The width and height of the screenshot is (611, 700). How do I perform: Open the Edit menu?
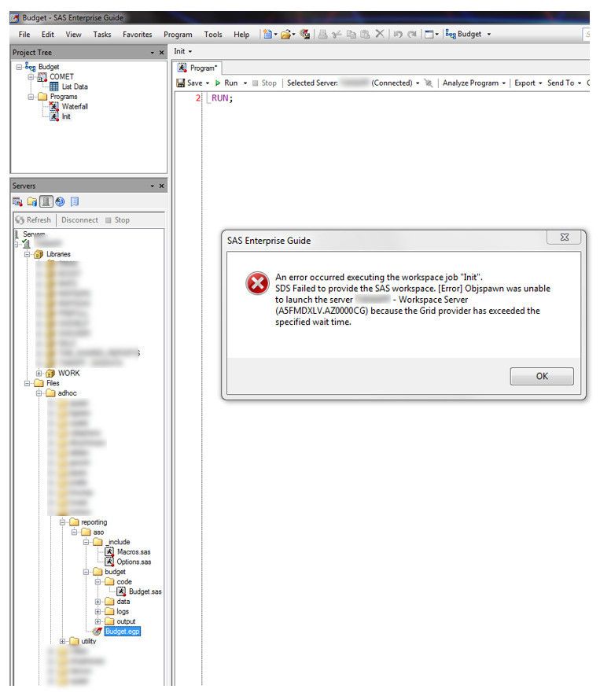(x=48, y=35)
